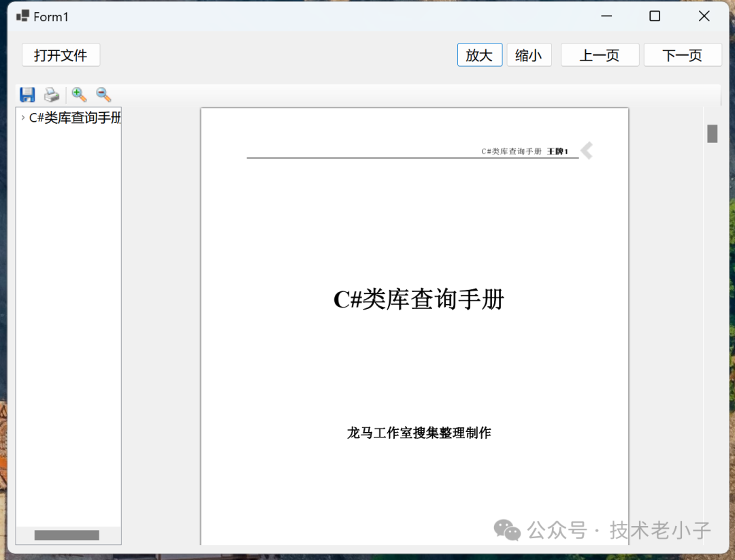The height and width of the screenshot is (560, 735).
Task: Click the gray chevron in page header
Action: point(586,150)
